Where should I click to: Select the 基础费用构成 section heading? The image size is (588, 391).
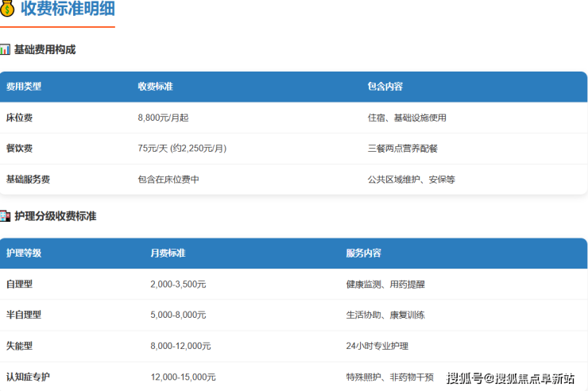(44, 49)
